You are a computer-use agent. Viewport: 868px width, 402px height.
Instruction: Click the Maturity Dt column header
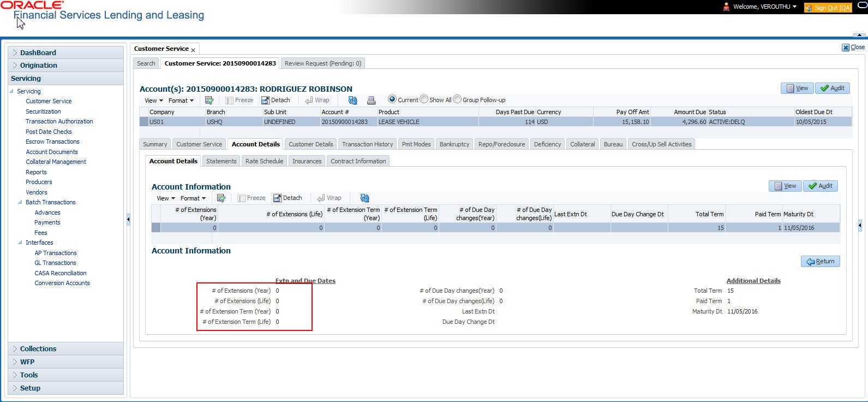click(811, 214)
